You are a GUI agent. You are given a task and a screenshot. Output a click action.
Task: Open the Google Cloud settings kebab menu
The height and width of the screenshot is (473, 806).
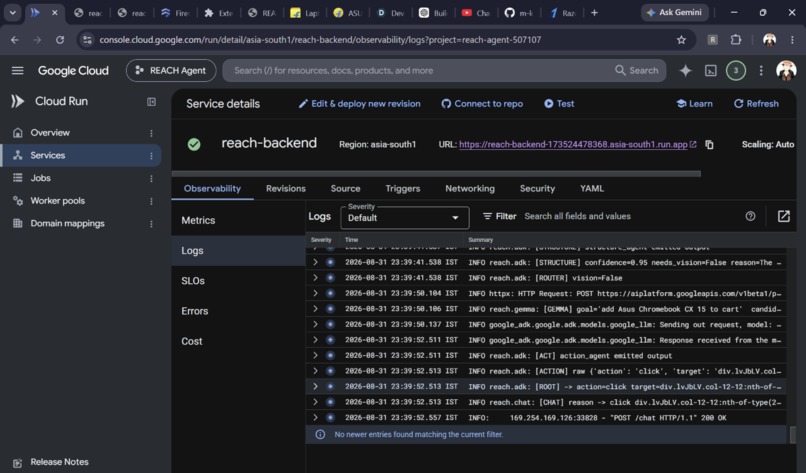click(761, 70)
